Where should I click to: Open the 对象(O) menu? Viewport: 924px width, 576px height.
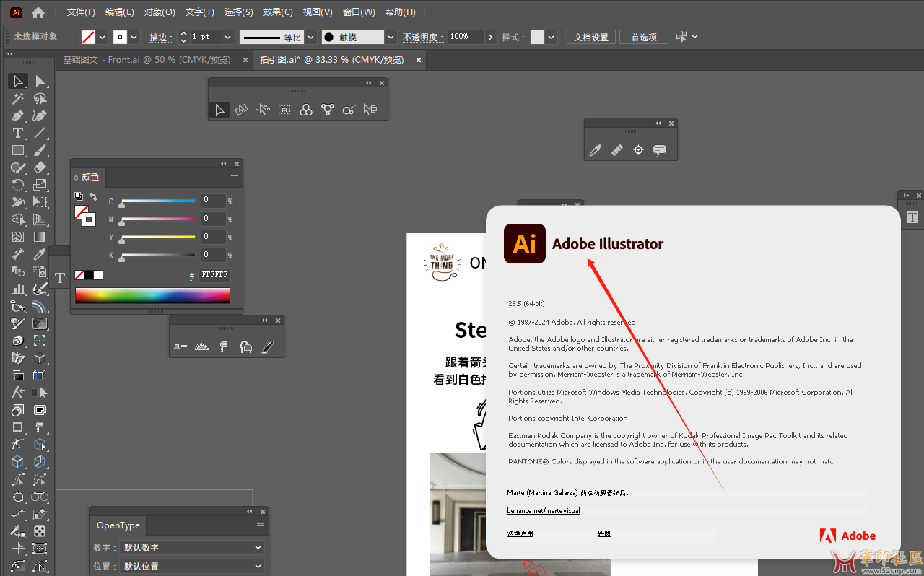point(160,12)
